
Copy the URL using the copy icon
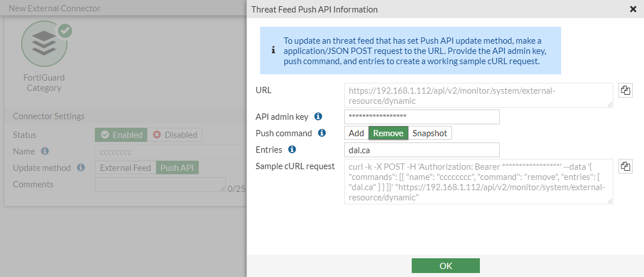[625, 90]
